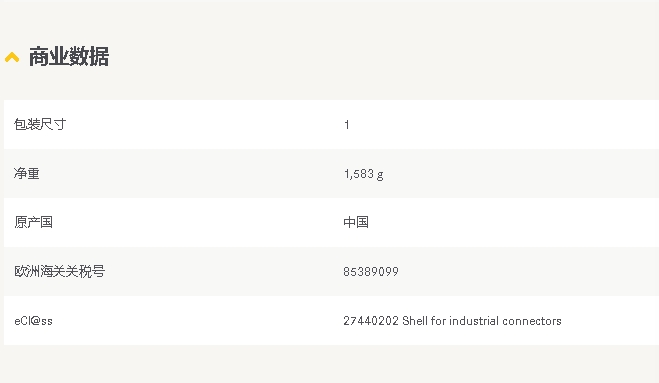The image size is (659, 383).
Task: Click the tariff number 85389099
Action: click(371, 272)
